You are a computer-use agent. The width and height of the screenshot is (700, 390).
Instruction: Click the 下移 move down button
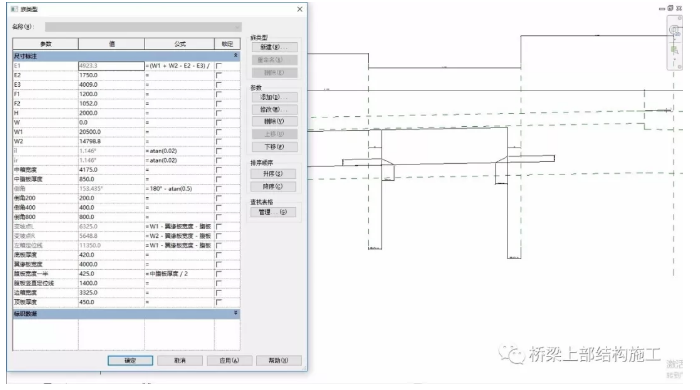(274, 147)
